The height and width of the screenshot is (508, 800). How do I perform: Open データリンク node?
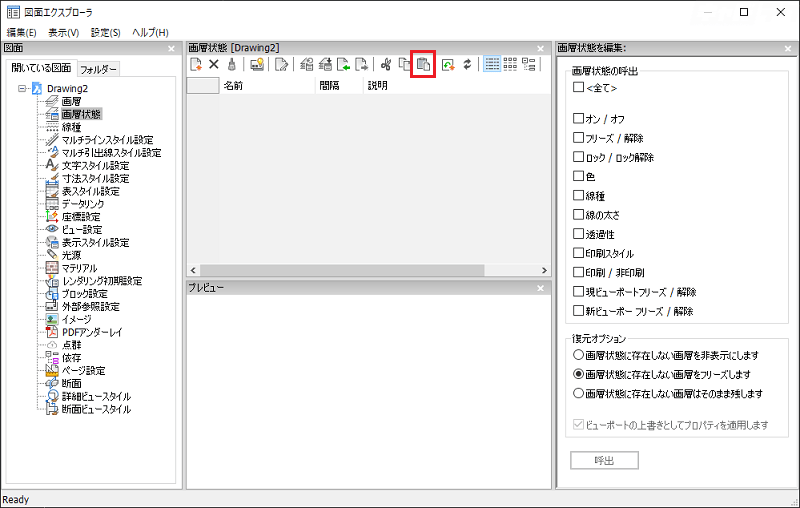pyautogui.click(x=83, y=204)
